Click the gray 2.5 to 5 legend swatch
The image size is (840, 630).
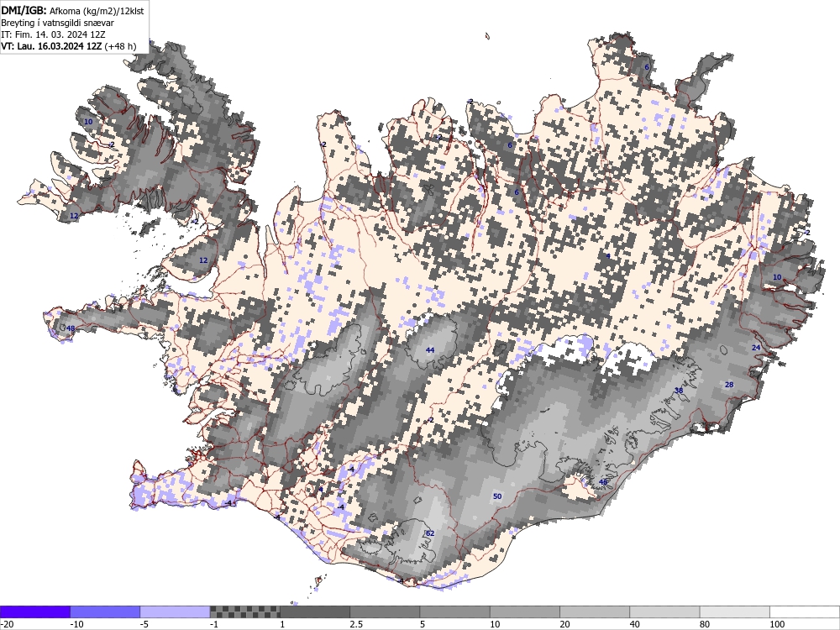pyautogui.click(x=385, y=612)
